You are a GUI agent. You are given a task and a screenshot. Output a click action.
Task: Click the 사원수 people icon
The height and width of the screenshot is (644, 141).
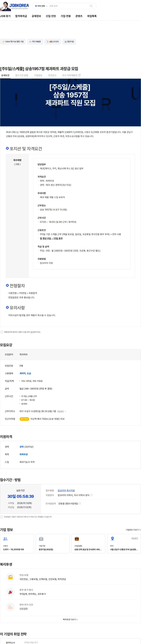click(5, 539)
